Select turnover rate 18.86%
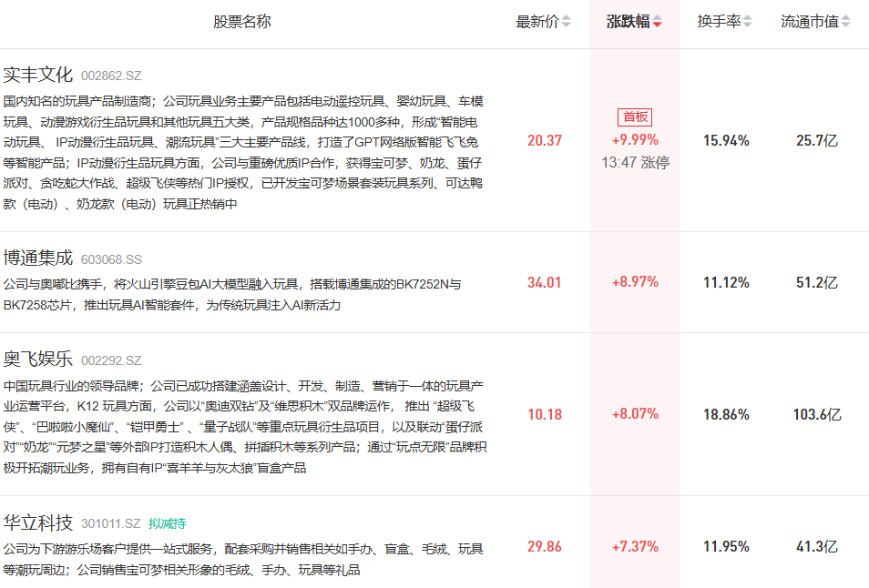Image resolution: width=869 pixels, height=588 pixels. click(x=726, y=414)
